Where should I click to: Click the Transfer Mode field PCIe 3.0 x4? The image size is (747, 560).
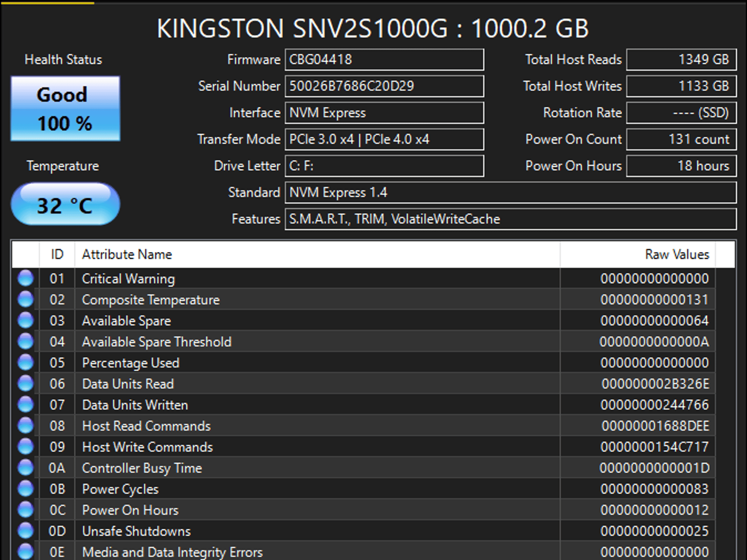pos(384,139)
